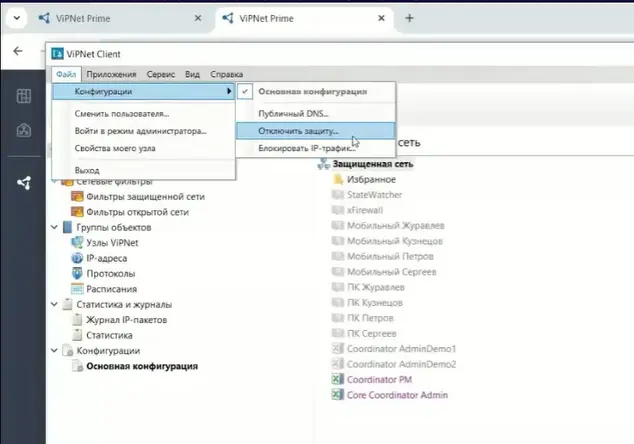Open the browser tab list dropdown

pyautogui.click(x=17, y=18)
